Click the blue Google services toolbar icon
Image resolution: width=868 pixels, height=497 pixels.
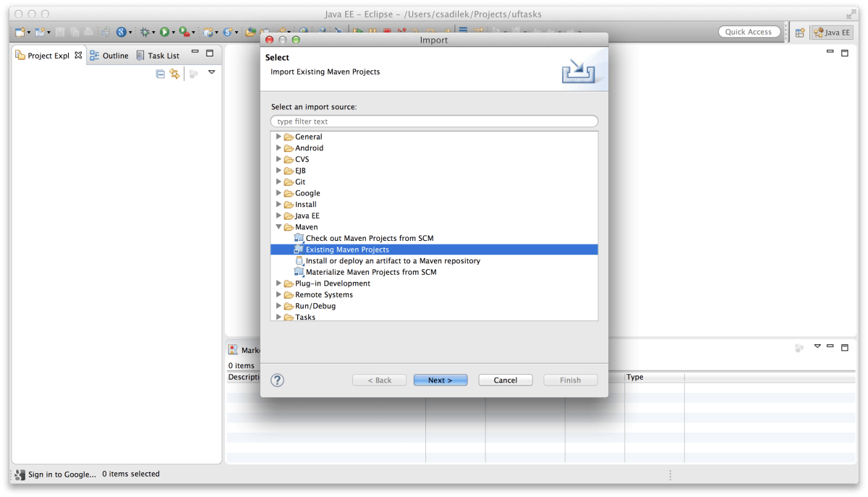121,32
